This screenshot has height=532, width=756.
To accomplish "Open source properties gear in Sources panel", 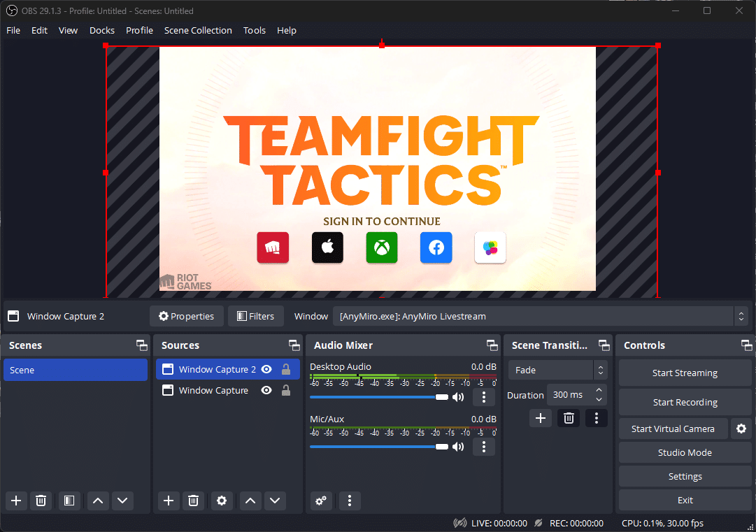I will (221, 501).
